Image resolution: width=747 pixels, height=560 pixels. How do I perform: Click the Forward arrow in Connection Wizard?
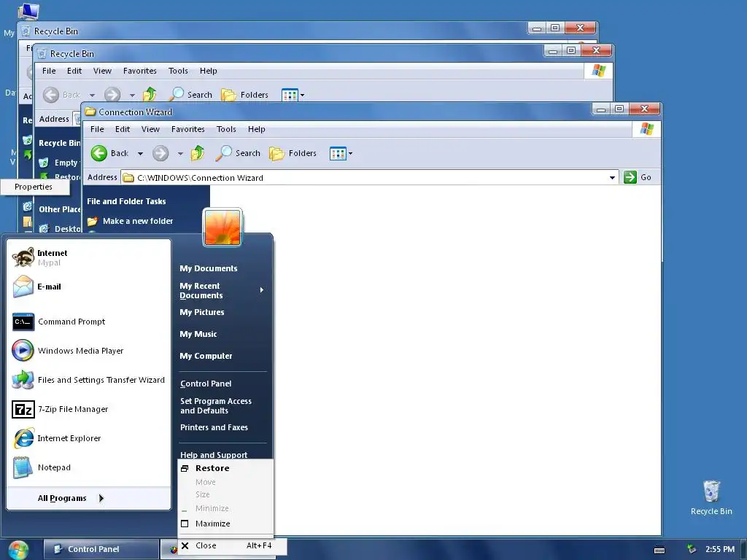click(x=160, y=153)
